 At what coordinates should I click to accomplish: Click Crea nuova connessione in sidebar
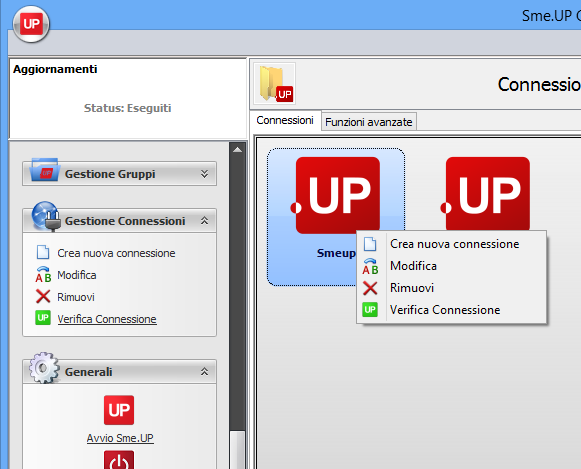116,253
